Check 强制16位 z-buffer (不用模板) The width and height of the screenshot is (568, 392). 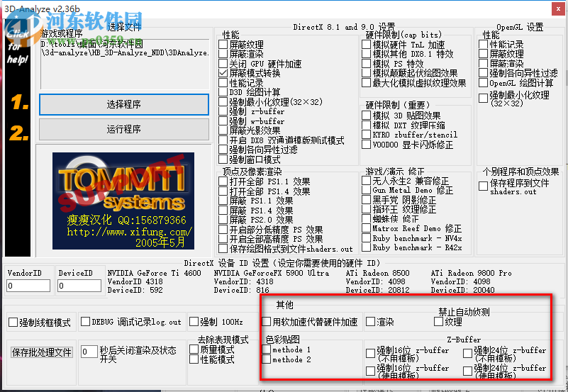[x=370, y=353]
